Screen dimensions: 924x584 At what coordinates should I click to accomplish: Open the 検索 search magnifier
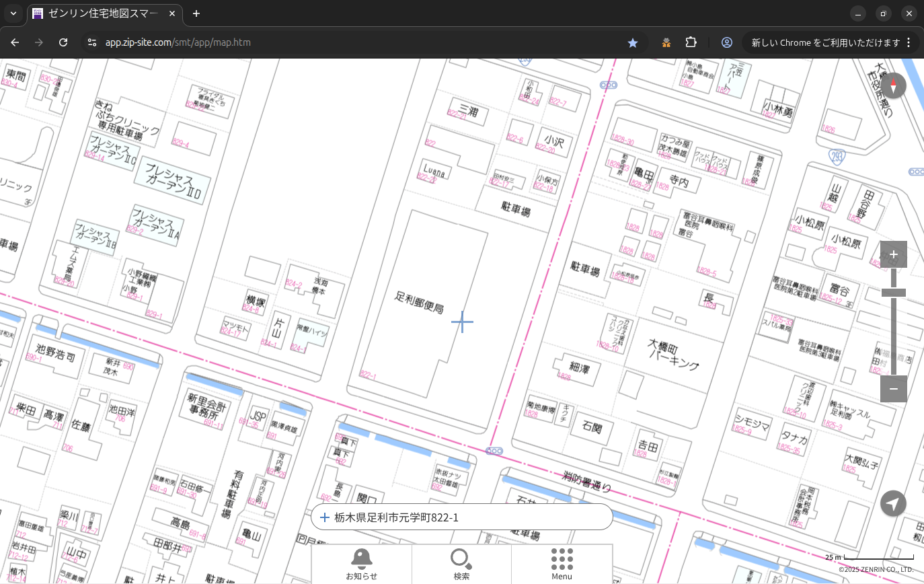[x=461, y=564]
